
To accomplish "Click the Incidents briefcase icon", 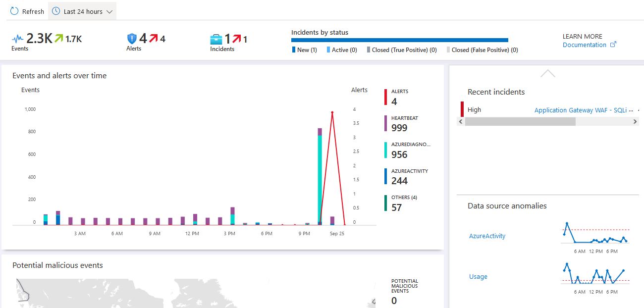I will coord(216,39).
